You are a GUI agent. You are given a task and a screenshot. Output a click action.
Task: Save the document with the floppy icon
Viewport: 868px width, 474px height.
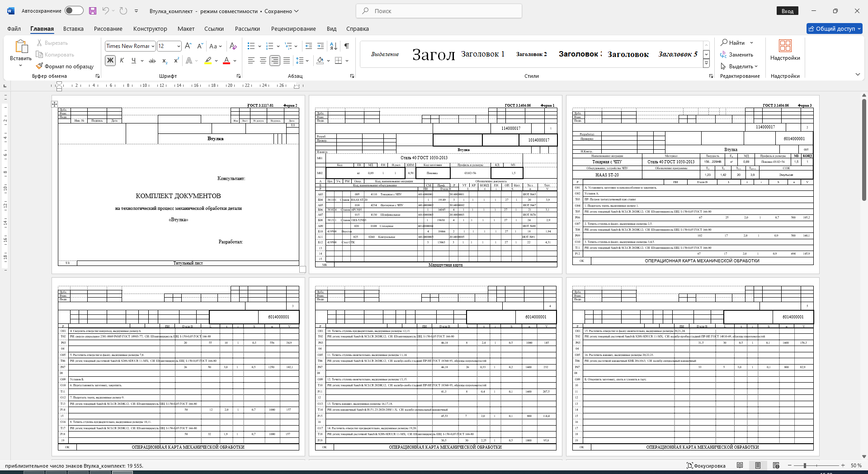pos(93,11)
